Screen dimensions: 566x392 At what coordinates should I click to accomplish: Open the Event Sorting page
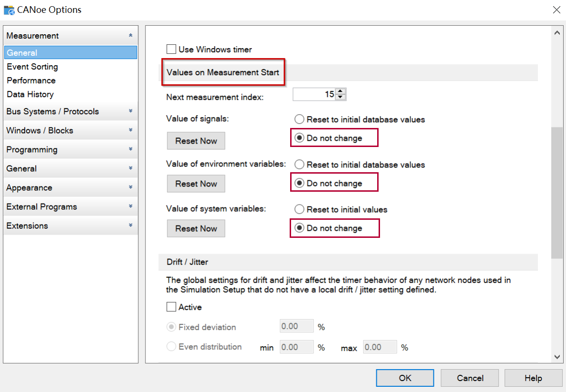[x=32, y=67]
